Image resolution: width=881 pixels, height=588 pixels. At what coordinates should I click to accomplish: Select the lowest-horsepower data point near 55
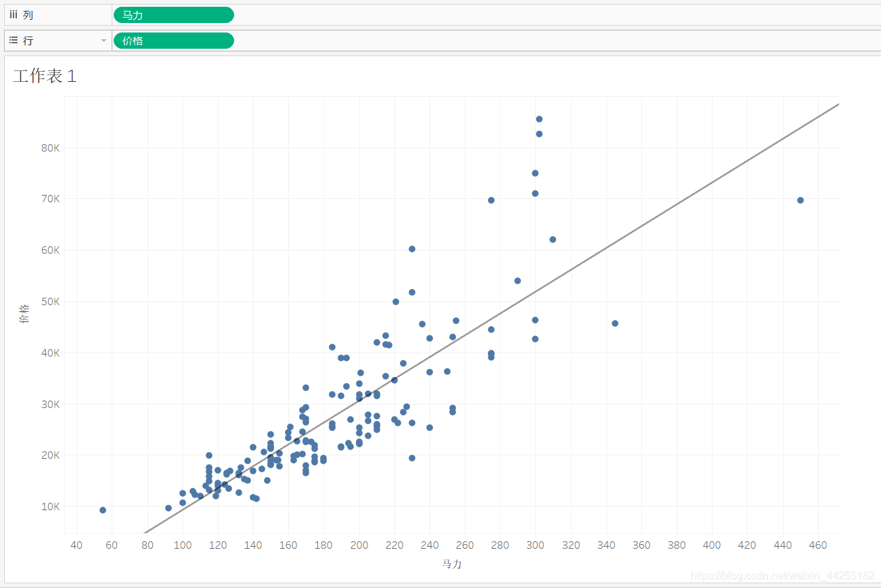coord(103,510)
